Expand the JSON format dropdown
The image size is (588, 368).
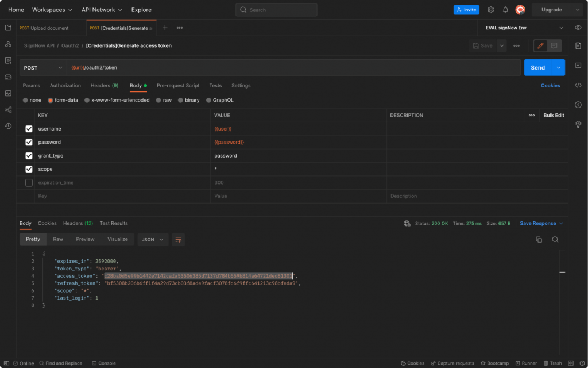(153, 239)
